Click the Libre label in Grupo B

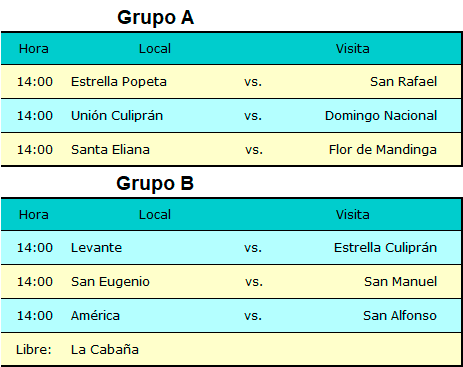click(x=34, y=350)
